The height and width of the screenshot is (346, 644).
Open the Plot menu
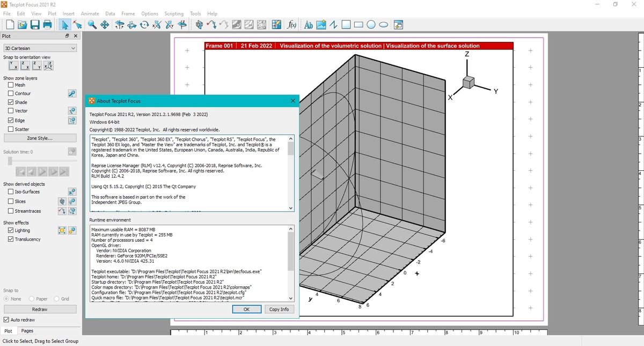(52, 13)
